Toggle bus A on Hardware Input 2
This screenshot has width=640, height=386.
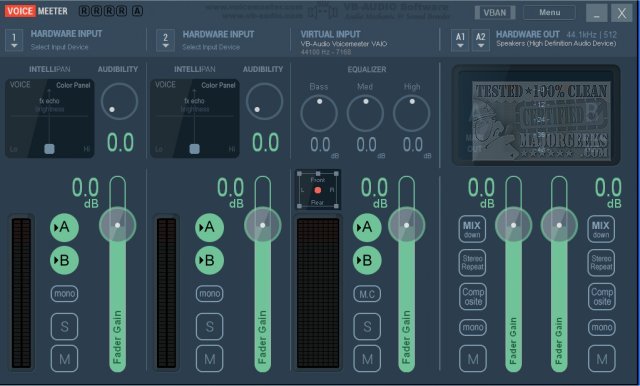tap(209, 227)
